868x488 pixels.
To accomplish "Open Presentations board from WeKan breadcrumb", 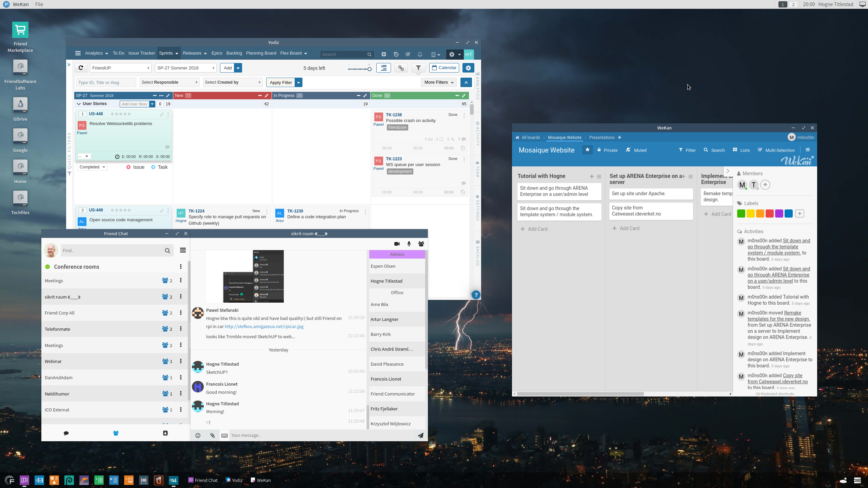I will click(601, 138).
